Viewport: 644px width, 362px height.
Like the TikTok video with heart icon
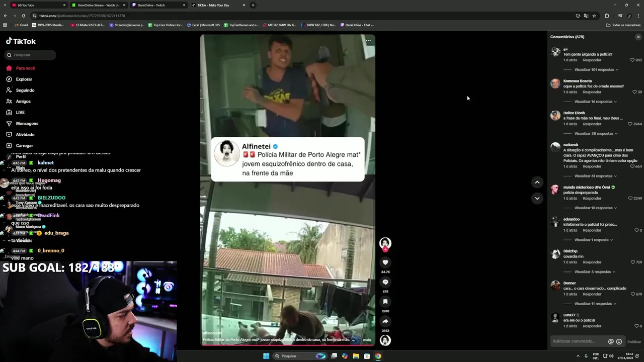(x=385, y=262)
